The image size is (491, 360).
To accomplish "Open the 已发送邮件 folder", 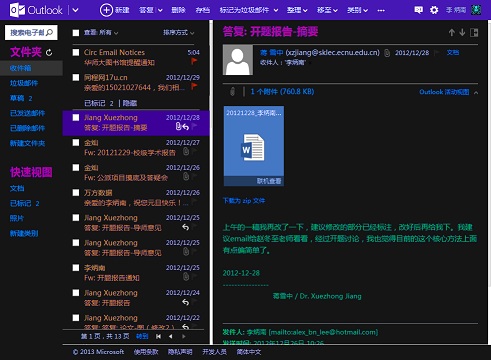I will point(27,113).
